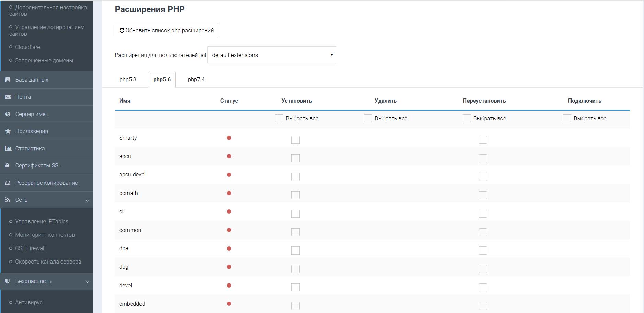Open the default extensions jail dropdown
This screenshot has width=644, height=313.
272,55
